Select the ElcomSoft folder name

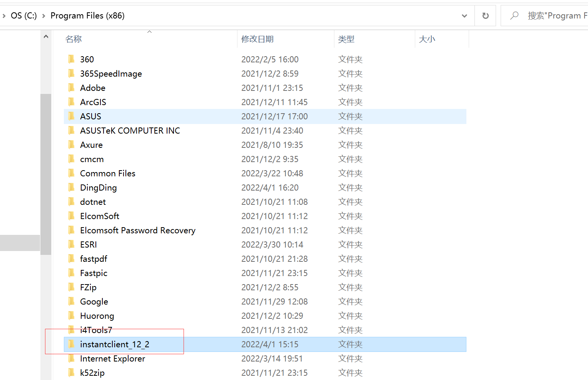[100, 216]
